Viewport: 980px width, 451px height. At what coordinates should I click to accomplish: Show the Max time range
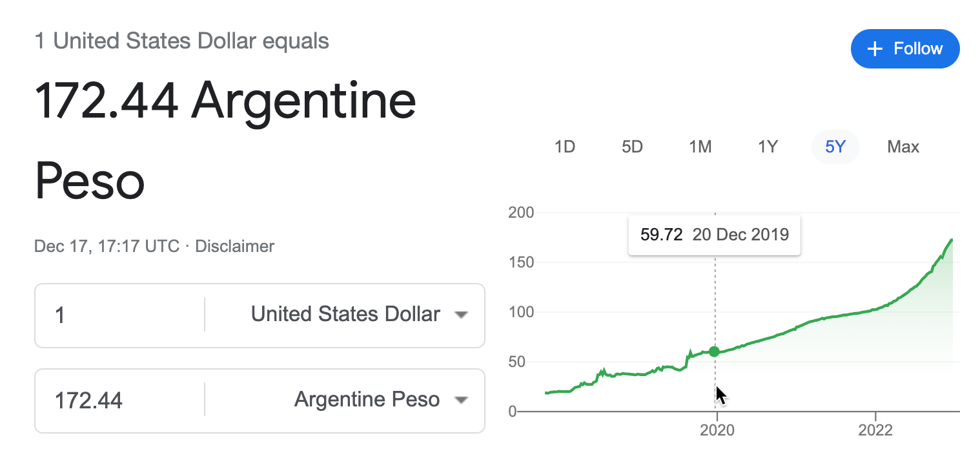[903, 147]
